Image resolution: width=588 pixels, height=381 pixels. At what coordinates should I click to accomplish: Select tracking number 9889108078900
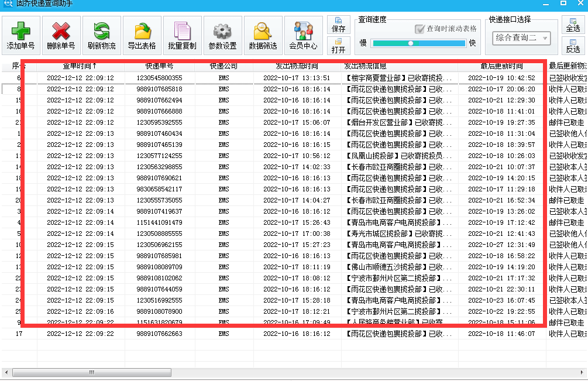(x=159, y=311)
